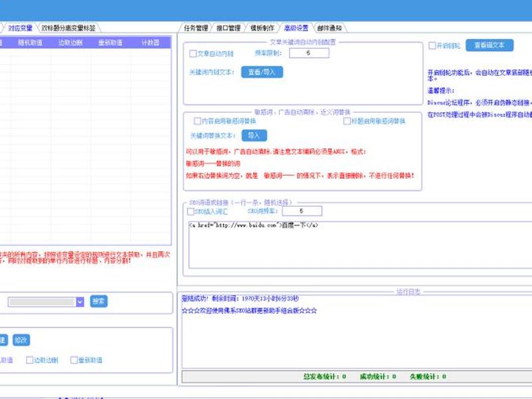The image size is (532, 399).
Task: Click the 登陆成功 log line
Action: click(240, 299)
